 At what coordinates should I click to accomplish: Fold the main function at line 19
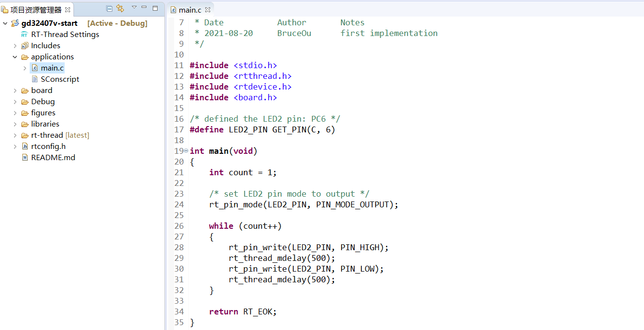(186, 151)
